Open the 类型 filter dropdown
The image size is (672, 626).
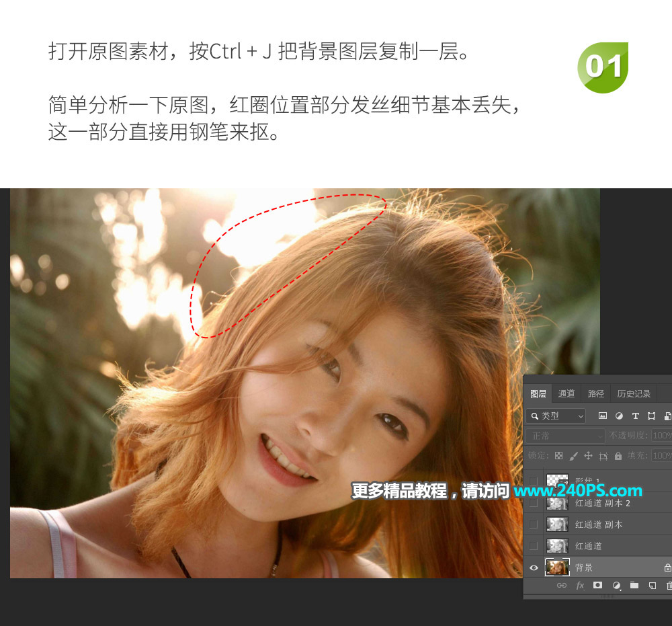[556, 416]
